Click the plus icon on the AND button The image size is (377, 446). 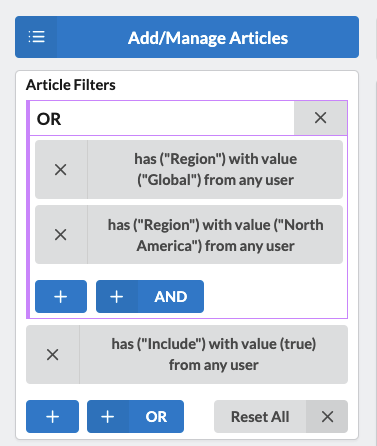tap(117, 297)
